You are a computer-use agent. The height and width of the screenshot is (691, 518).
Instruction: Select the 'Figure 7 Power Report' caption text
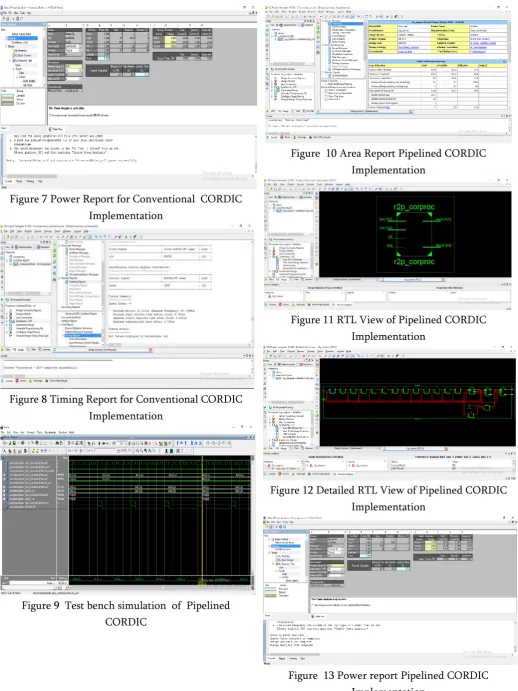[x=126, y=207]
